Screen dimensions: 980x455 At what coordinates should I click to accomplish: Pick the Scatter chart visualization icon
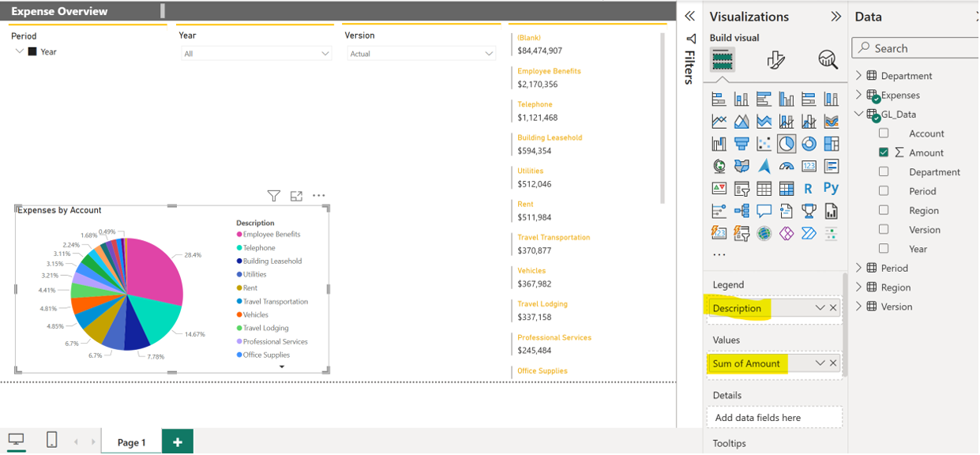pyautogui.click(x=764, y=144)
